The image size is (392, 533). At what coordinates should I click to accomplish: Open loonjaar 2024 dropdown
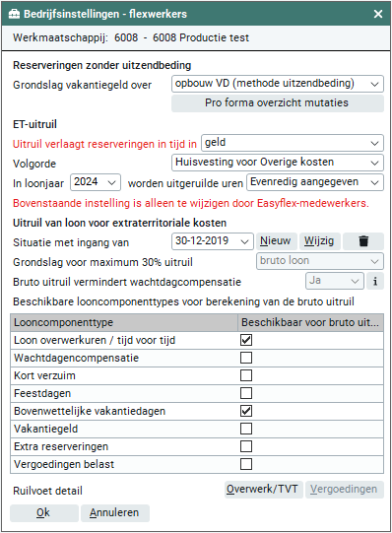tap(96, 182)
